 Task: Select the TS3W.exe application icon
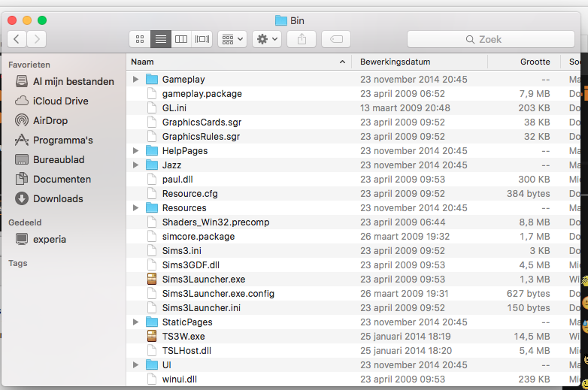coord(152,336)
